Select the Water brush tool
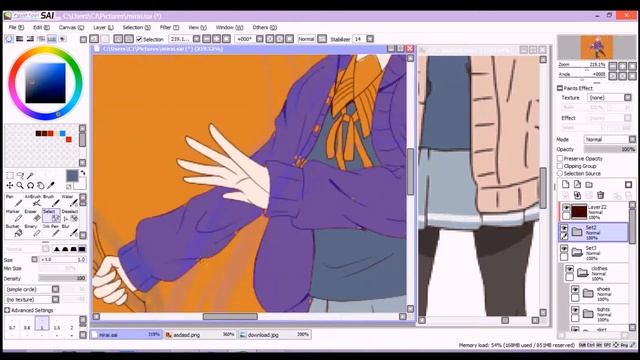 point(69,201)
